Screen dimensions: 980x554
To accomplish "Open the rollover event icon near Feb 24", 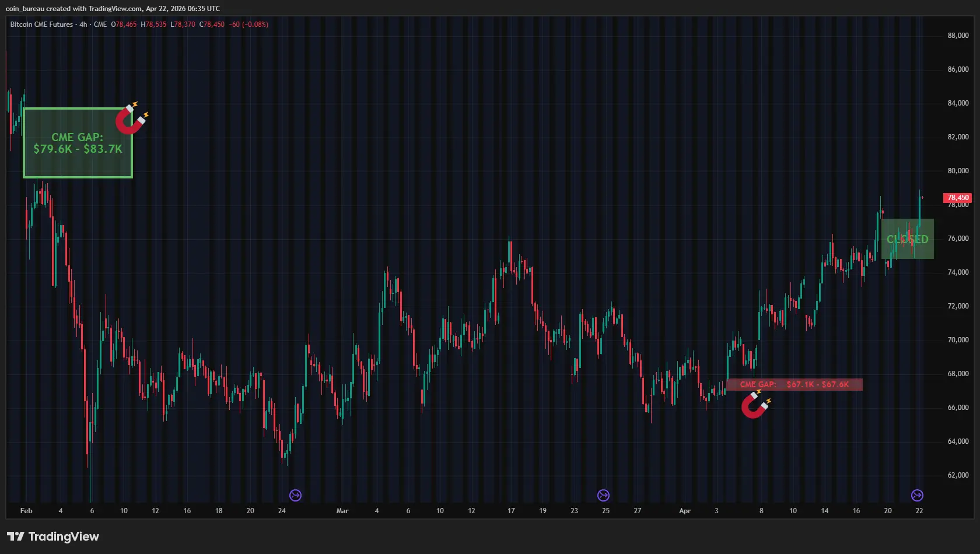I will click(x=295, y=495).
